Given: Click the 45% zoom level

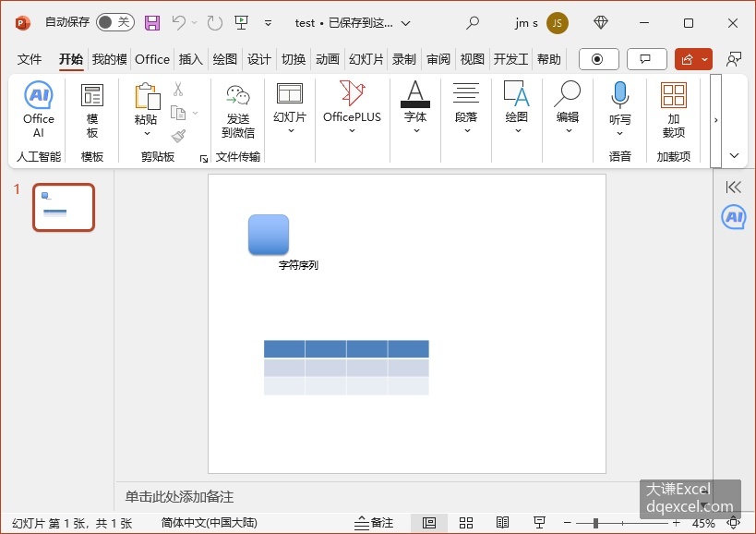Looking at the screenshot, I should (703, 523).
